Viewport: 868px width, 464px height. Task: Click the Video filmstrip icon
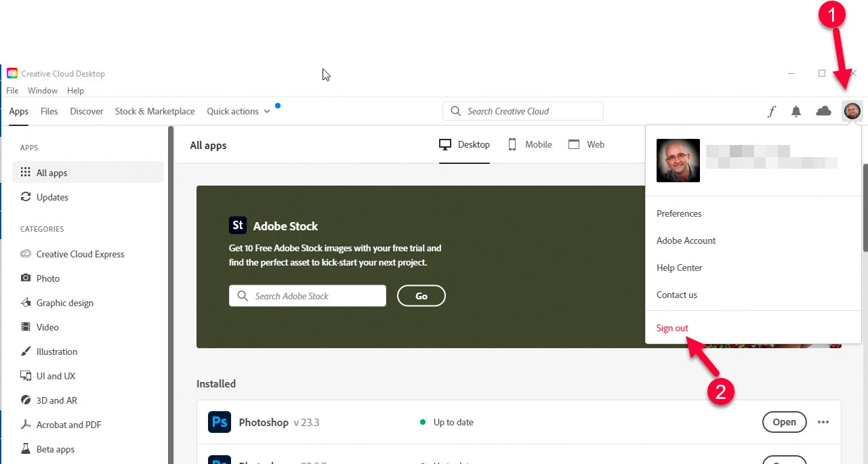click(x=26, y=327)
